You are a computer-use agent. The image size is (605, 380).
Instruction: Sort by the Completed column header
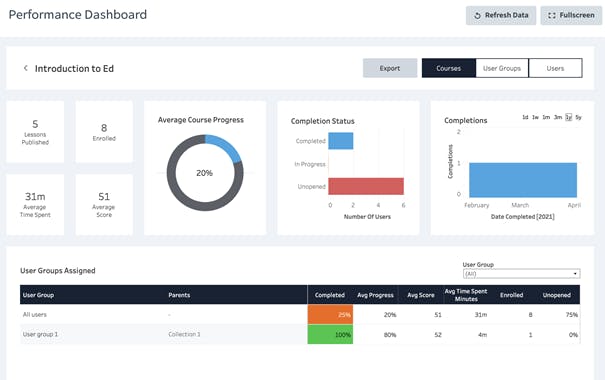pyautogui.click(x=330, y=295)
